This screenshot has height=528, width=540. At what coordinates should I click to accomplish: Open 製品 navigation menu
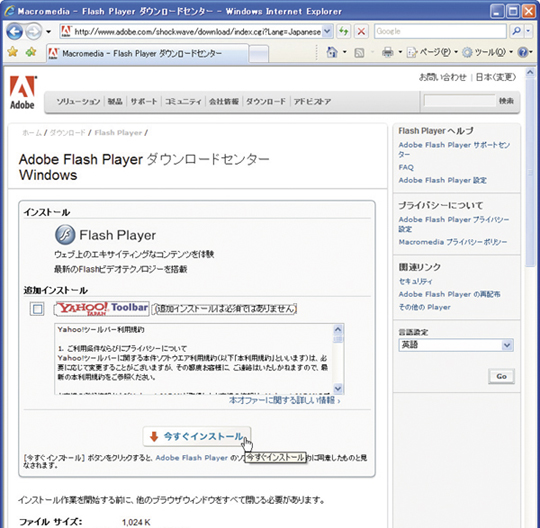point(115,102)
